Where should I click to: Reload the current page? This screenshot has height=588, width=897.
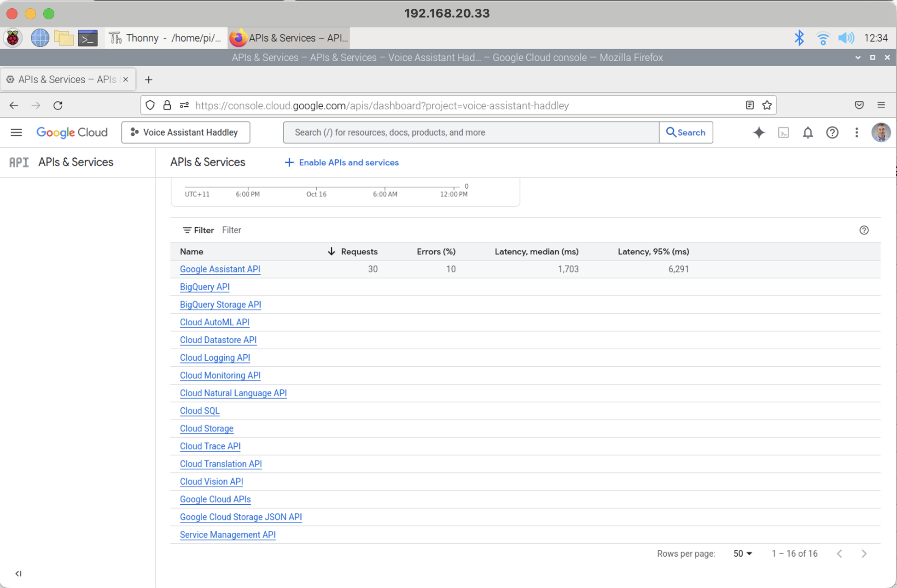click(58, 105)
